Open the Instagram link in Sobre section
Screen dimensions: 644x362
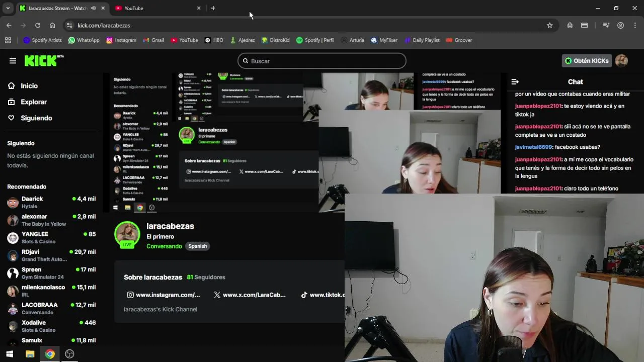pos(164,295)
